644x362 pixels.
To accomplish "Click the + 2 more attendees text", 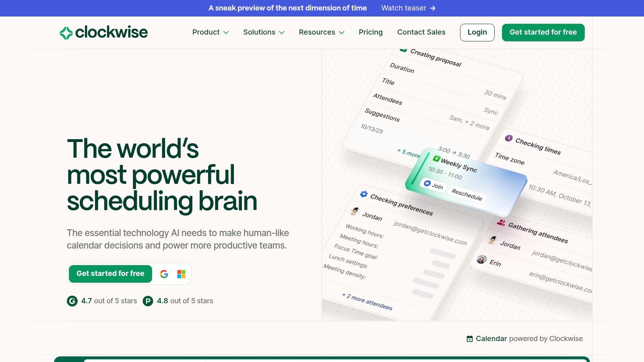I will point(367,301).
